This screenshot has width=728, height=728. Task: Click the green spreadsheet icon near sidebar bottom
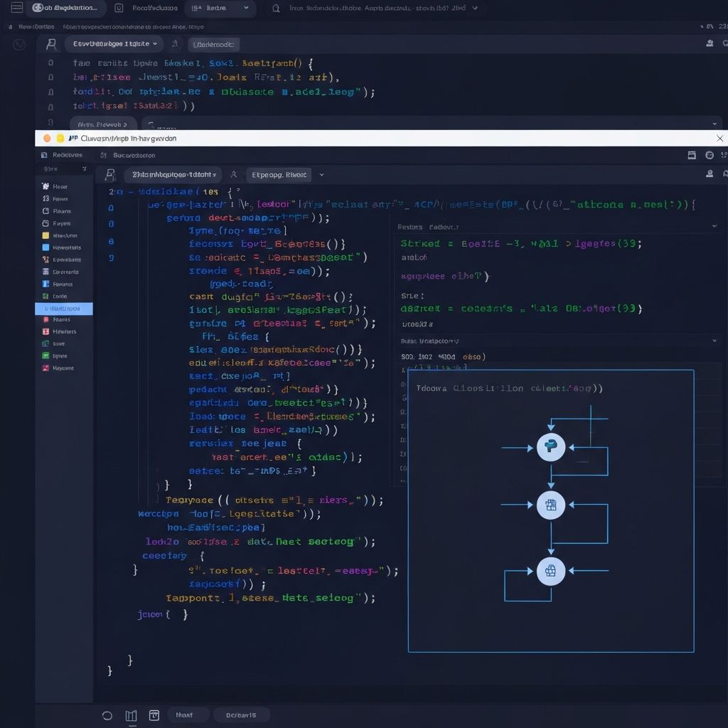pyautogui.click(x=45, y=355)
